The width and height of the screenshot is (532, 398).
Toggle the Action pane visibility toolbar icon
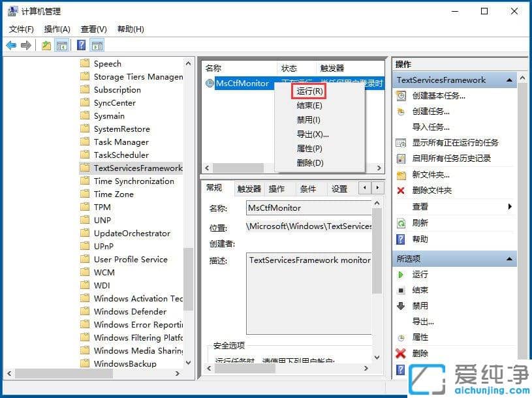tap(96, 44)
